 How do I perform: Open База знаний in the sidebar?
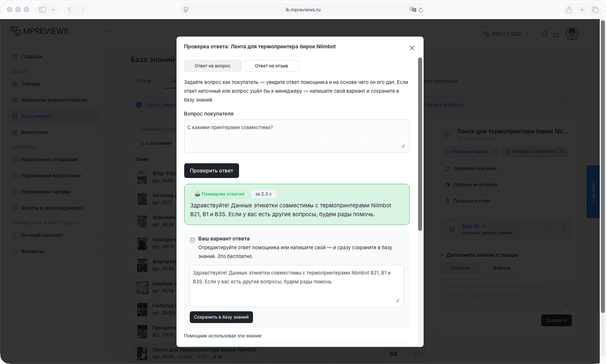click(x=54, y=116)
